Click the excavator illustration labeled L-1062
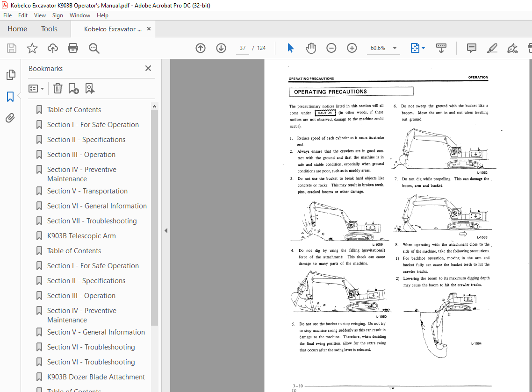532x392 pixels. 443,149
